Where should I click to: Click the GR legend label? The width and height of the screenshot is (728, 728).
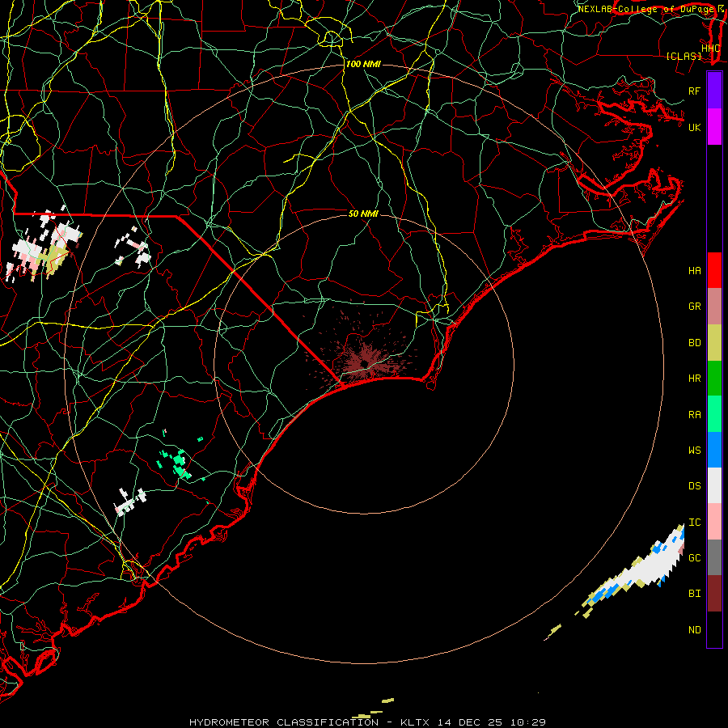click(x=694, y=307)
